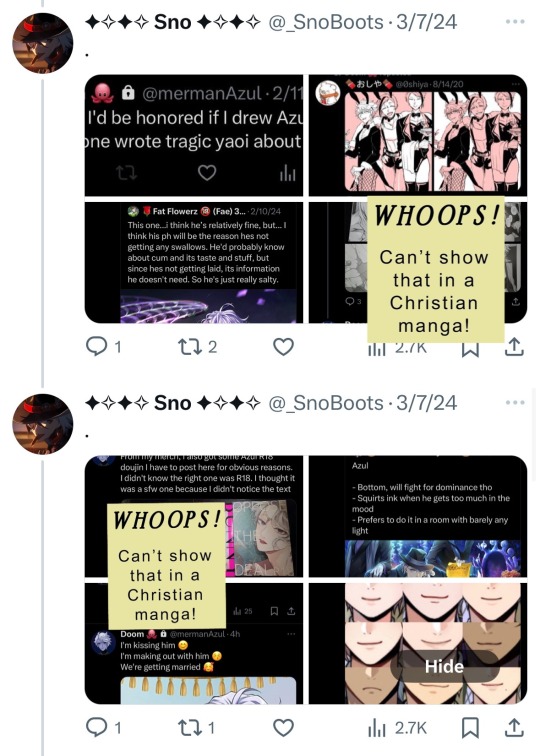Share the first Sno tweet
Screen dimensions: 540x756
click(x=514, y=347)
